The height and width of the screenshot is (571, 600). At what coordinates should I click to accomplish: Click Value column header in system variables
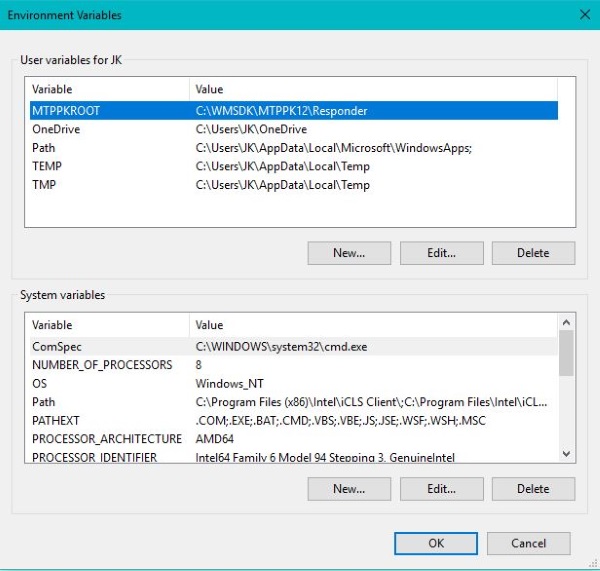373,325
